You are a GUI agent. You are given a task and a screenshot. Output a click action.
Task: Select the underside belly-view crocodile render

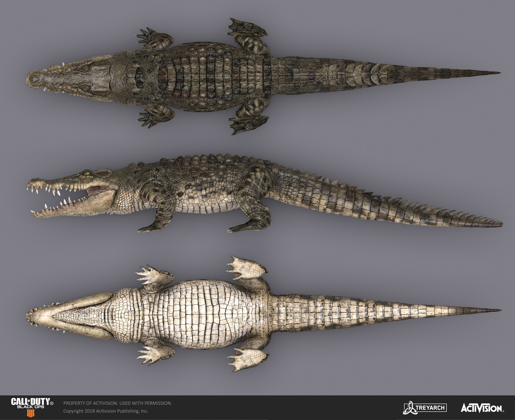coord(264,314)
